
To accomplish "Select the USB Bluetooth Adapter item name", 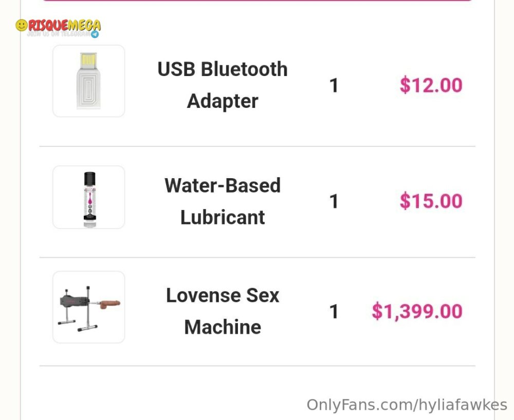I will click(223, 85).
